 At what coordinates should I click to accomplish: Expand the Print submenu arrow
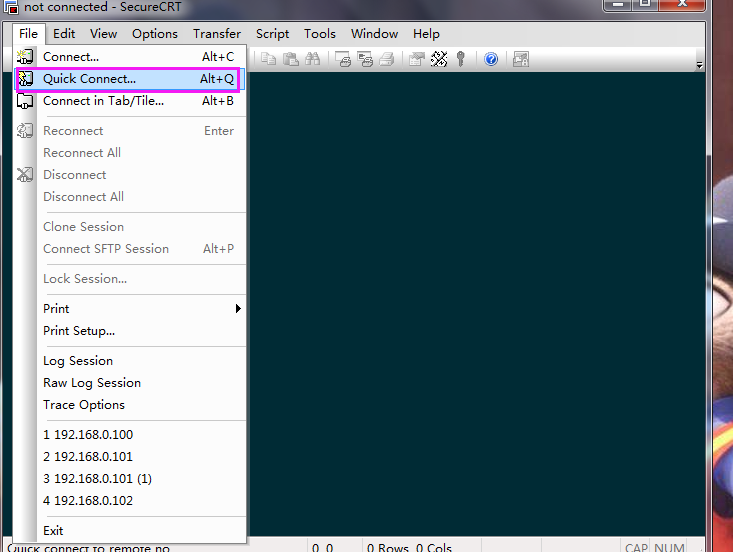pyautogui.click(x=238, y=308)
